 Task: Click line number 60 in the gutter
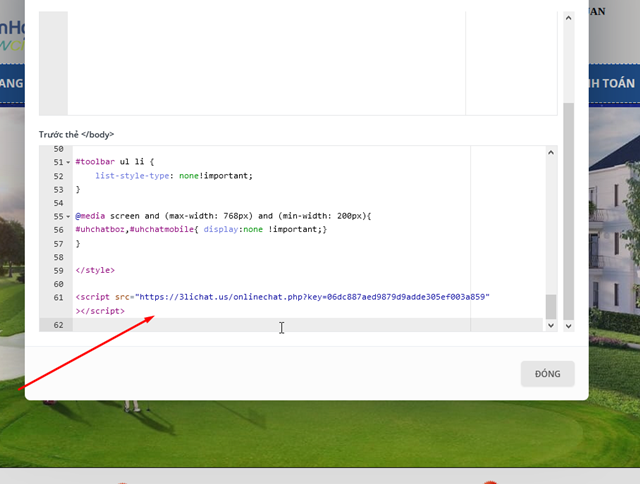(x=58, y=284)
